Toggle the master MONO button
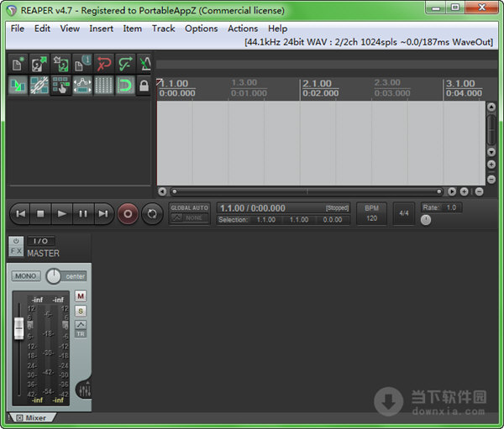Image resolution: width=504 pixels, height=429 pixels. tap(26, 276)
